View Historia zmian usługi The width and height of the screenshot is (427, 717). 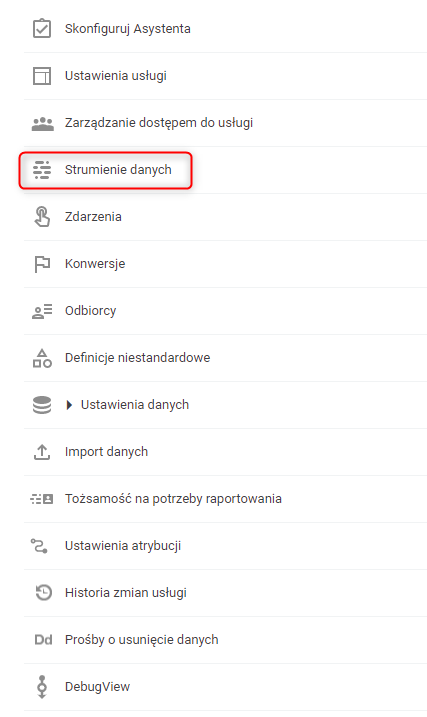tap(126, 593)
